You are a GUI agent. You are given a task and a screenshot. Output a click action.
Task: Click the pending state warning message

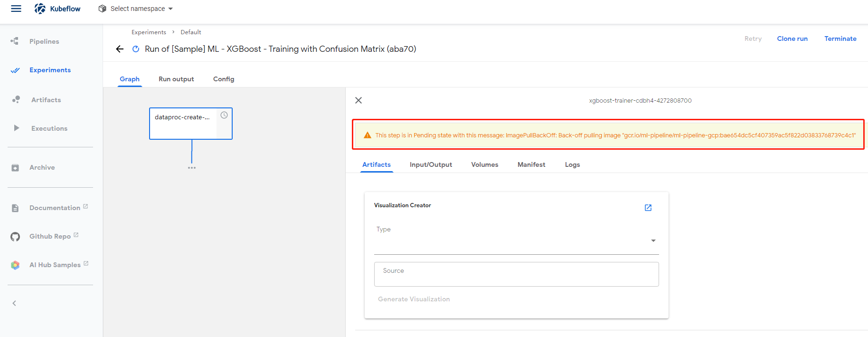click(615, 135)
